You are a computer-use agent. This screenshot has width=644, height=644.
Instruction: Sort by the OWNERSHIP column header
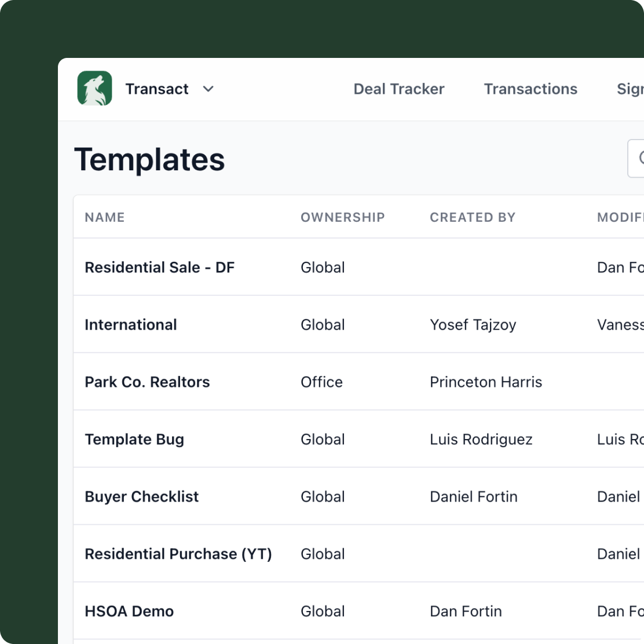(x=342, y=217)
